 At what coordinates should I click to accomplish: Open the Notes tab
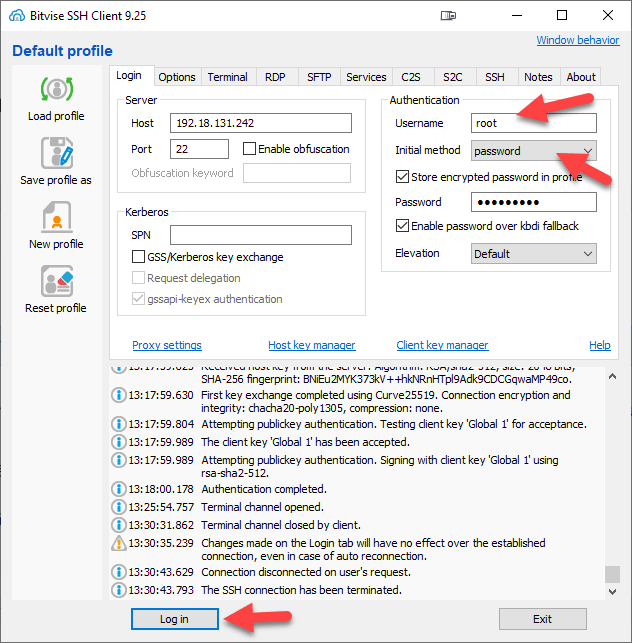(538, 77)
